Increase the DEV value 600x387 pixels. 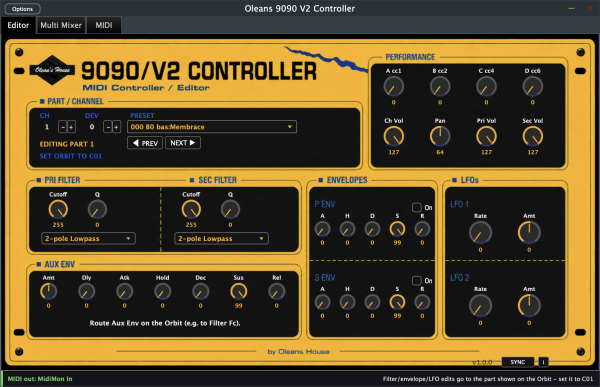[x=116, y=127]
